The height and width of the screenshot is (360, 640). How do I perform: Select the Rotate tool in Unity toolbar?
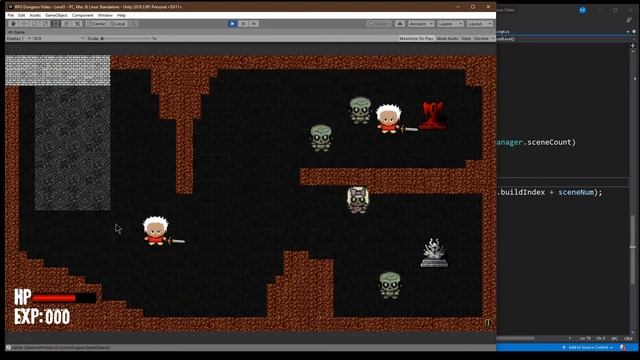pyautogui.click(x=34, y=24)
